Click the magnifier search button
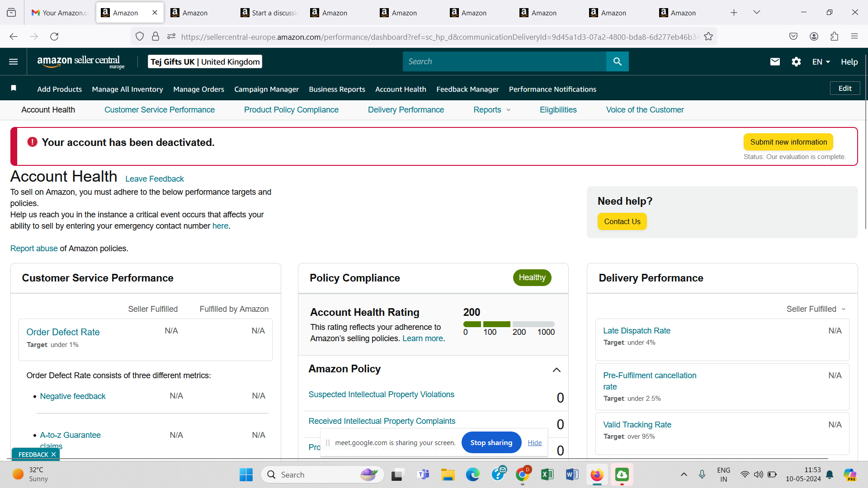The width and height of the screenshot is (868, 488). click(x=617, y=61)
